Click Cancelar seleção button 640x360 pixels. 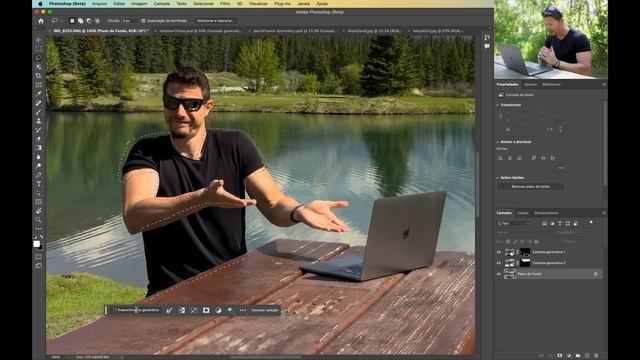265,310
